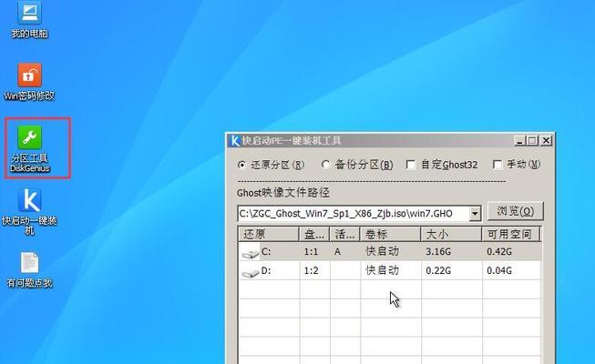Image resolution: width=595 pixels, height=364 pixels.
Task: Open the 我的电脑 desktop icon
Action: tap(29, 19)
